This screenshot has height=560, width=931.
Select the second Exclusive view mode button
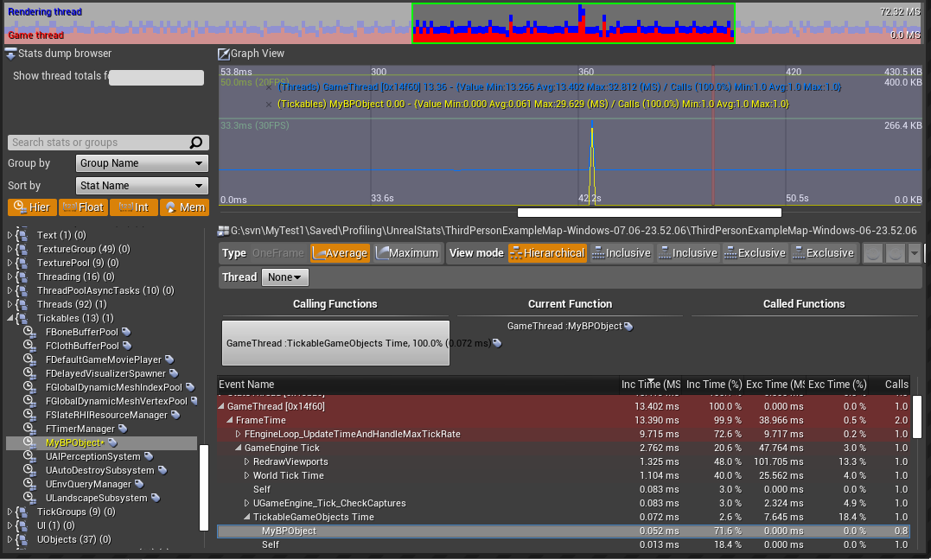pos(824,253)
